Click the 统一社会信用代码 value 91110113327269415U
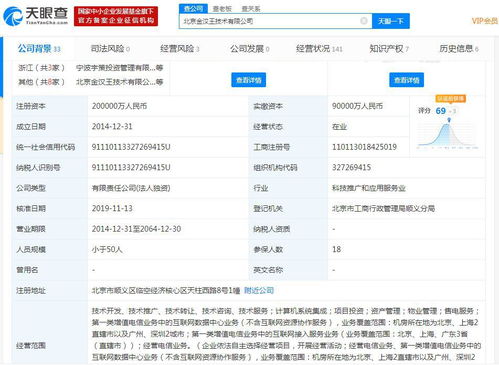Image resolution: width=499 pixels, height=365 pixels. coord(131,147)
